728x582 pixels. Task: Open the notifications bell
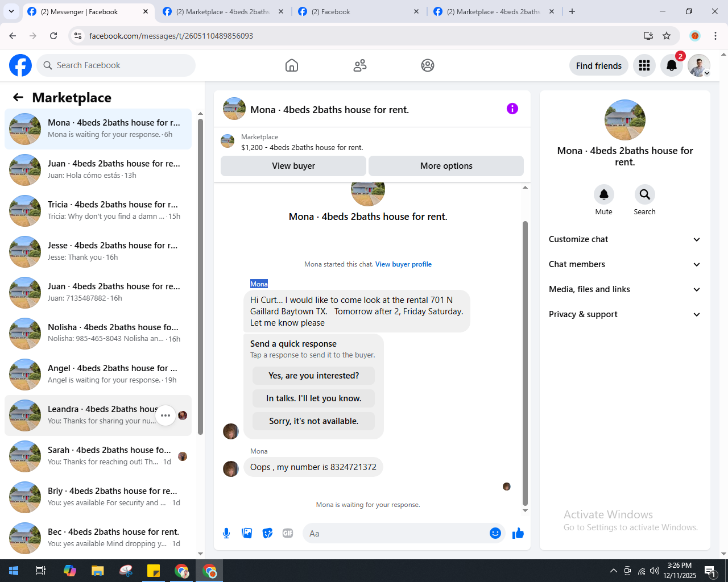pyautogui.click(x=672, y=65)
